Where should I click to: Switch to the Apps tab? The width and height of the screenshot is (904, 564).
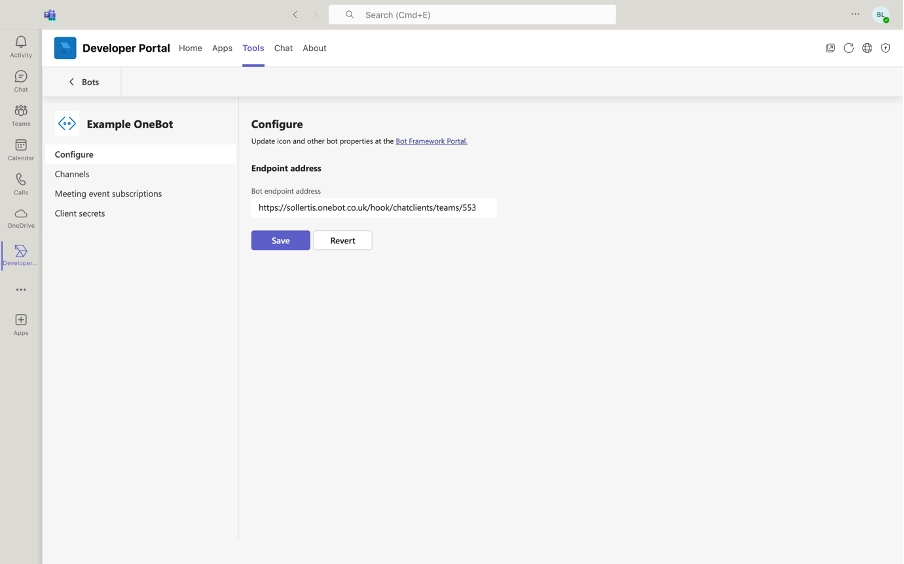click(x=222, y=48)
